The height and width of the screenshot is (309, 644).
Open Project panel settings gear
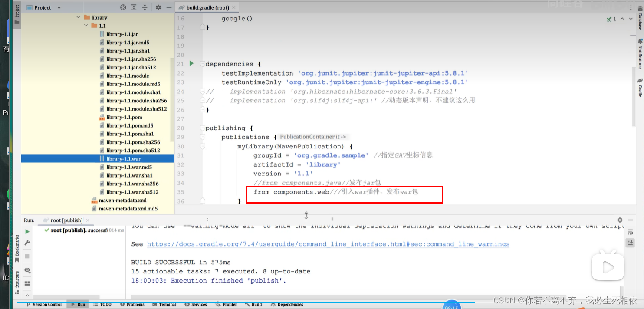coord(158,7)
